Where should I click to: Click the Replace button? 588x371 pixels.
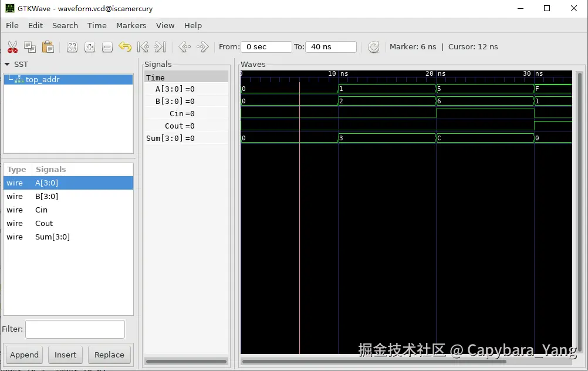tap(109, 355)
